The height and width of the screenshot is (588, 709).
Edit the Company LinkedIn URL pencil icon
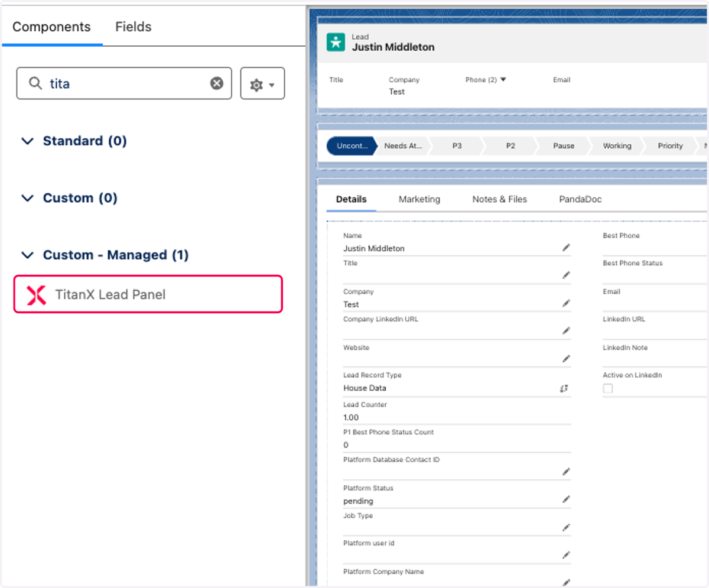[x=566, y=331]
